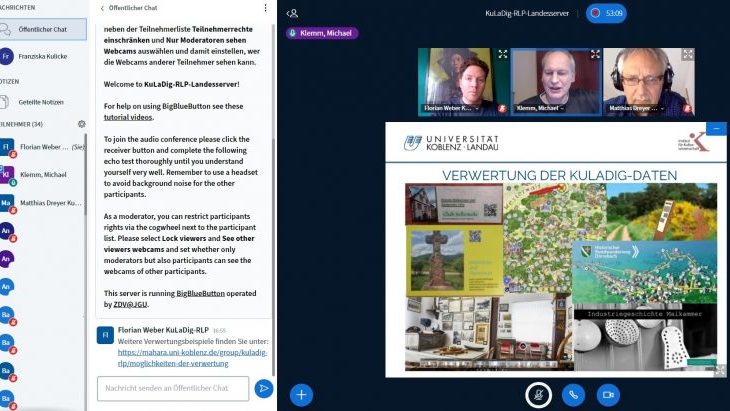Viewport: 730px width, 411px height.
Task: Type in the Nachricht senden message field
Action: (172, 388)
